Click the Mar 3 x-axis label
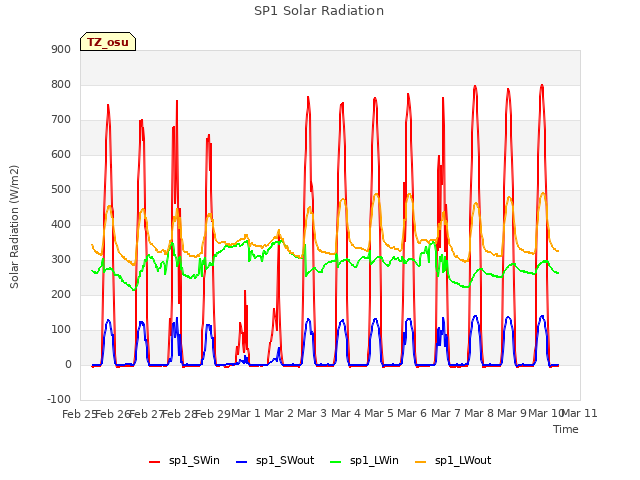 [312, 414]
